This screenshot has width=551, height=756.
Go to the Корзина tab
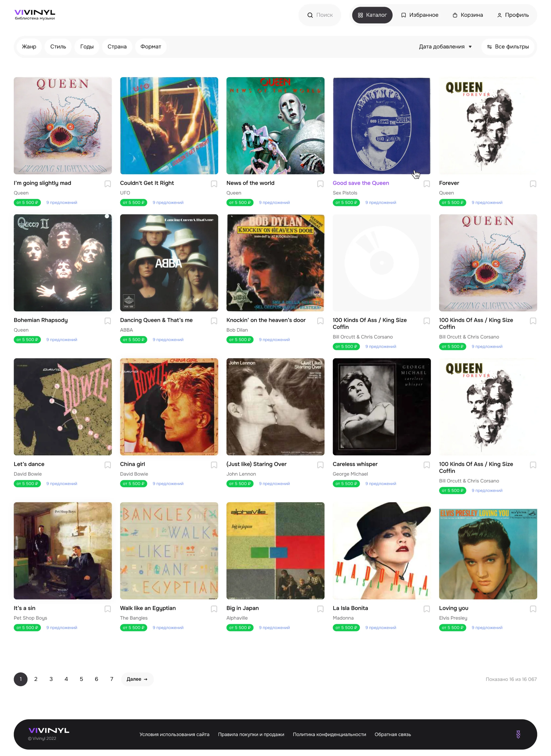pyautogui.click(x=468, y=15)
